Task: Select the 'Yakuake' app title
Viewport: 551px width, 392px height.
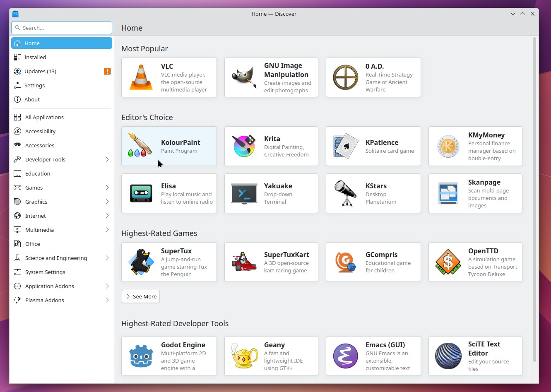Action: 278,186
